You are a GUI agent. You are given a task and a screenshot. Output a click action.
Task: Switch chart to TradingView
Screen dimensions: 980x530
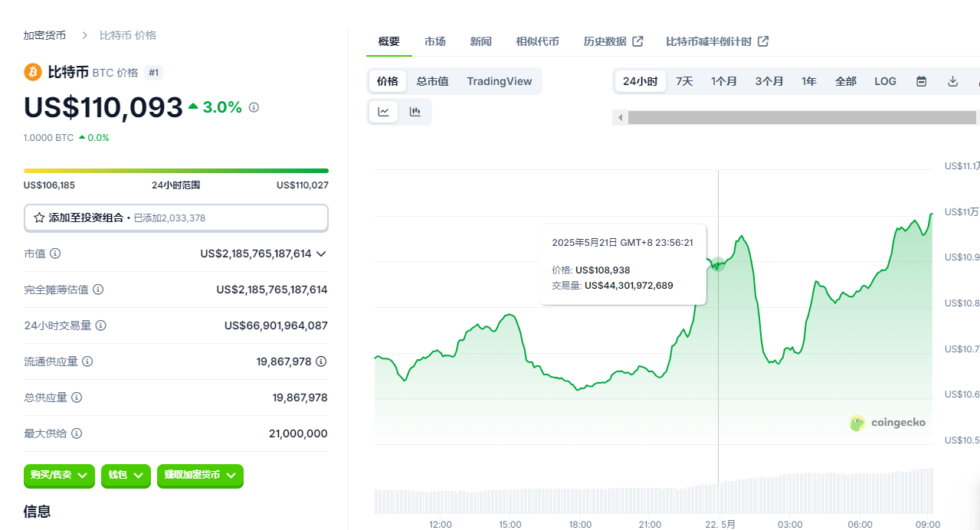point(500,81)
